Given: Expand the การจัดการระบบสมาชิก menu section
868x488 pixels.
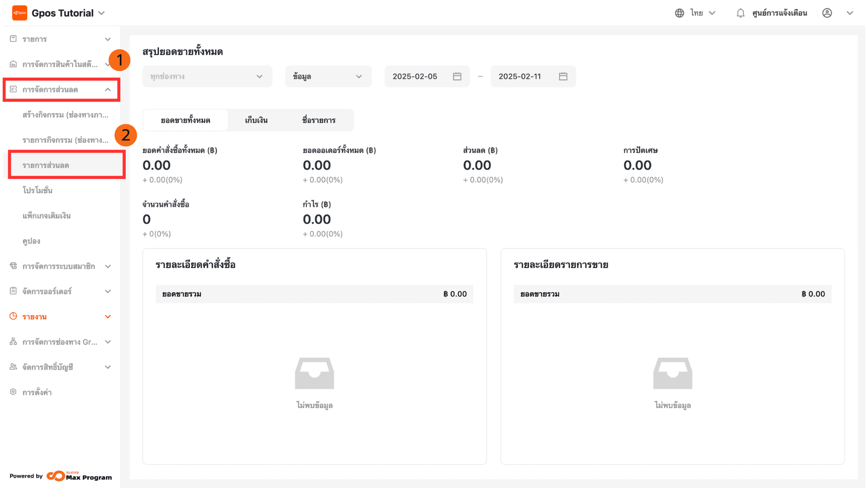Looking at the screenshot, I should pyautogui.click(x=108, y=266).
